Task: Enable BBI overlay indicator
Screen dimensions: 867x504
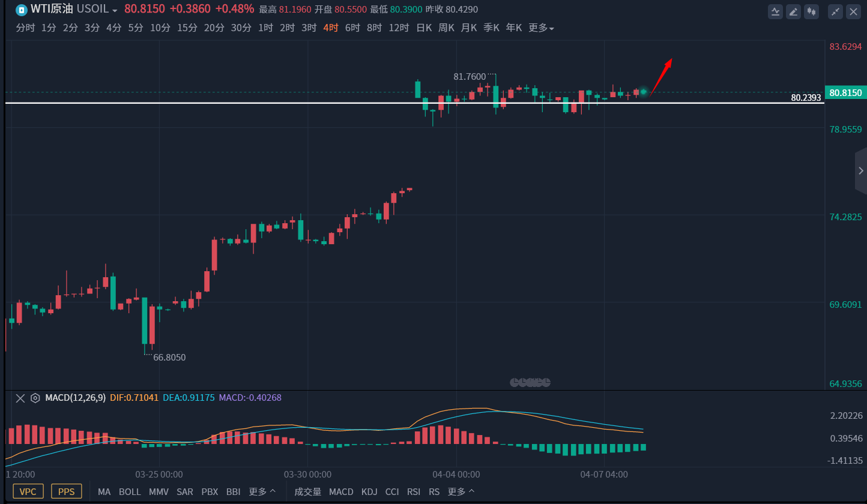Action: [x=233, y=491]
